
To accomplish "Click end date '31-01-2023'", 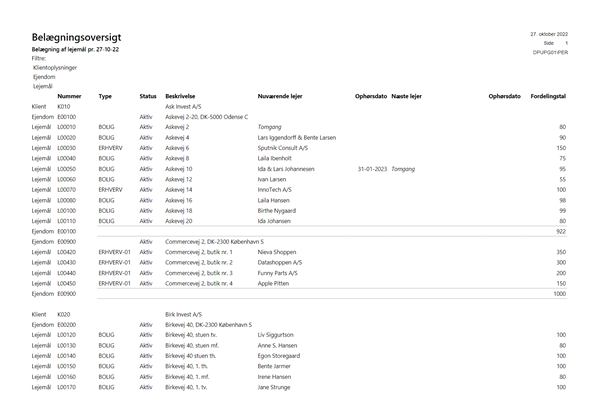I will (x=372, y=169).
